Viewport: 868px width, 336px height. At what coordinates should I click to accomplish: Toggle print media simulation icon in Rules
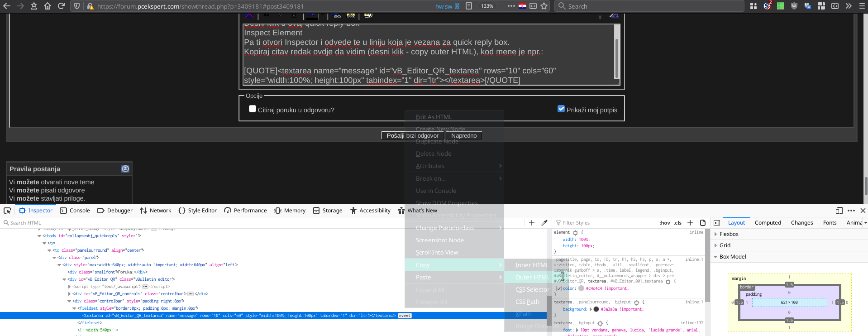[703, 223]
